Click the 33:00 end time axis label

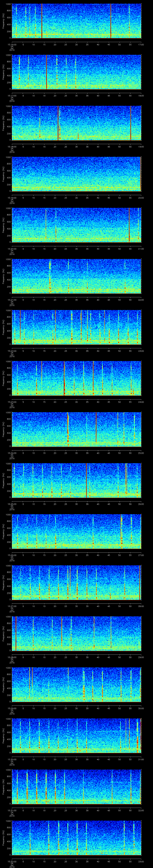click(x=141, y=861)
